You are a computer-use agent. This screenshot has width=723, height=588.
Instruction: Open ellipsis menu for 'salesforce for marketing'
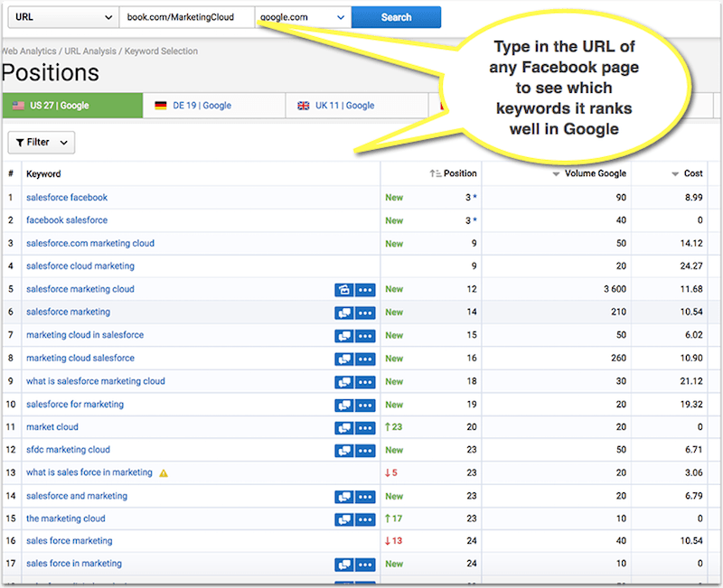pyautogui.click(x=365, y=405)
